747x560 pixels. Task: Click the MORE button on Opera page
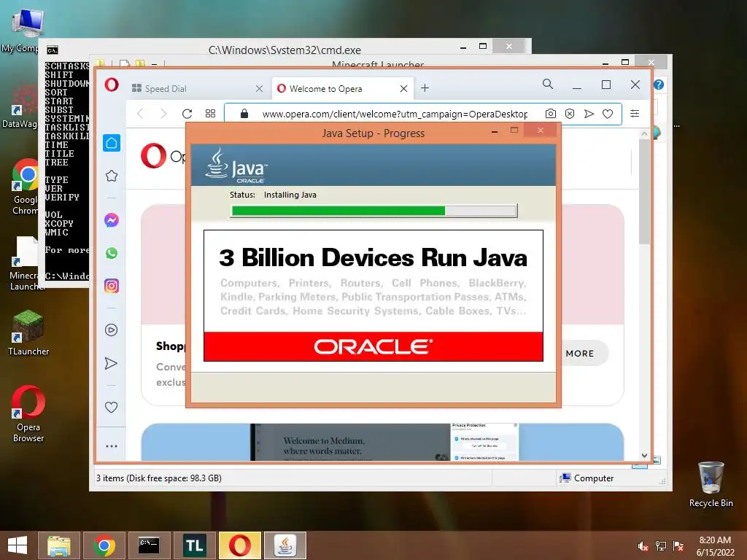click(580, 354)
